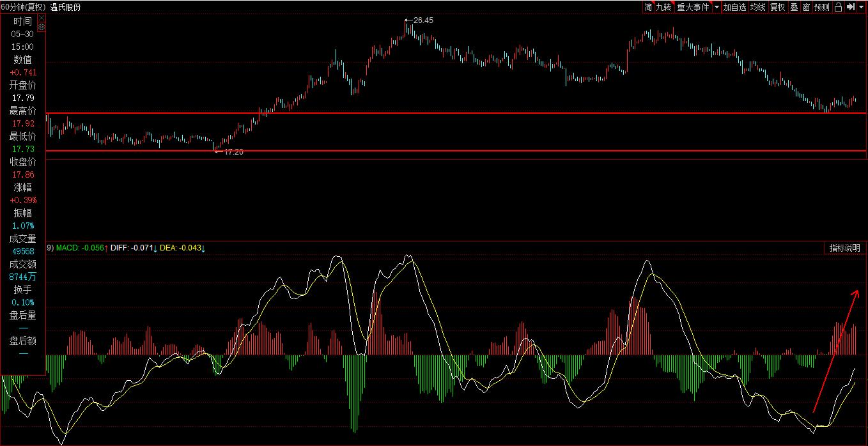The width and height of the screenshot is (868, 446).
Task: Click the DEA: -0.043 value
Action: [x=179, y=247]
